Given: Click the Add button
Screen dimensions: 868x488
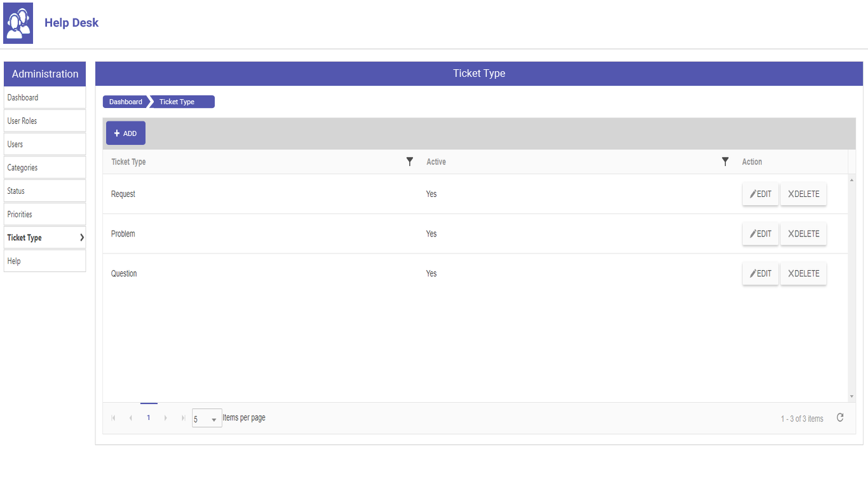Looking at the screenshot, I should pos(126,133).
